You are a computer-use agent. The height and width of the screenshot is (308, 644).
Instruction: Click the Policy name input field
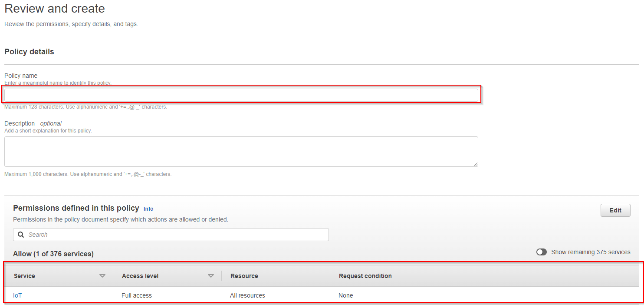click(241, 95)
